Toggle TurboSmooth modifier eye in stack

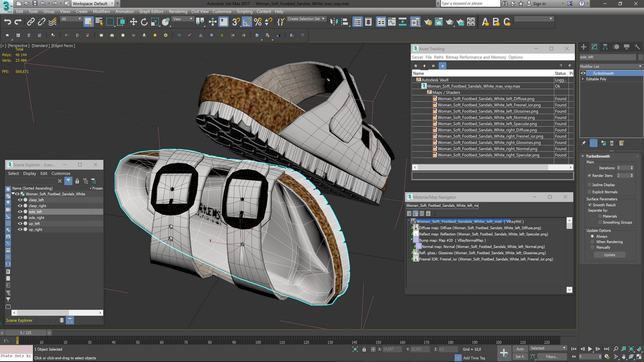click(x=583, y=73)
